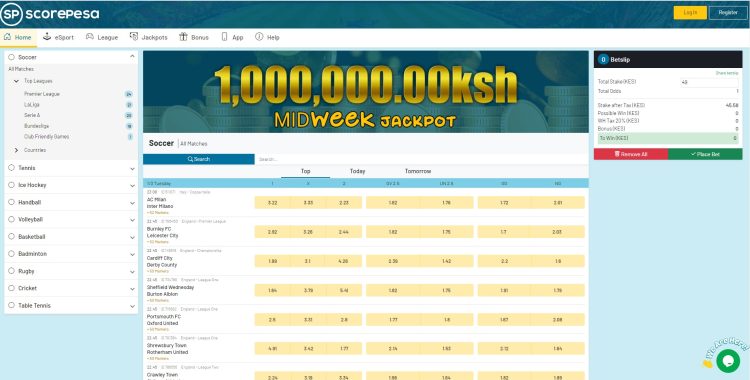Pick NG odds for AC Milan match
This screenshot has width=750, height=380.
click(558, 202)
